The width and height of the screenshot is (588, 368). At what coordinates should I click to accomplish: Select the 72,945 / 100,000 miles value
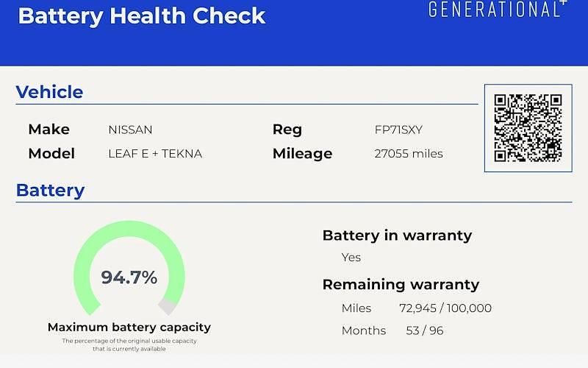point(445,308)
